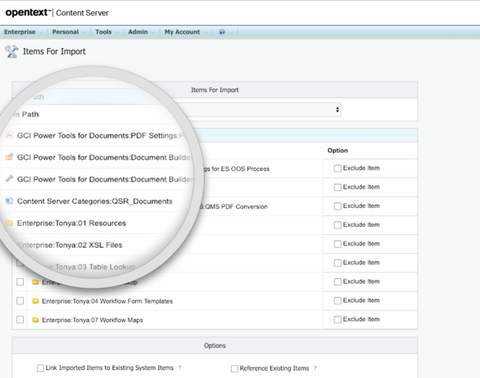Viewport: 480px width, 378px height.
Task: Click 'Enterprise:Tonya:07 Workflow Maps' text
Action: point(92,320)
